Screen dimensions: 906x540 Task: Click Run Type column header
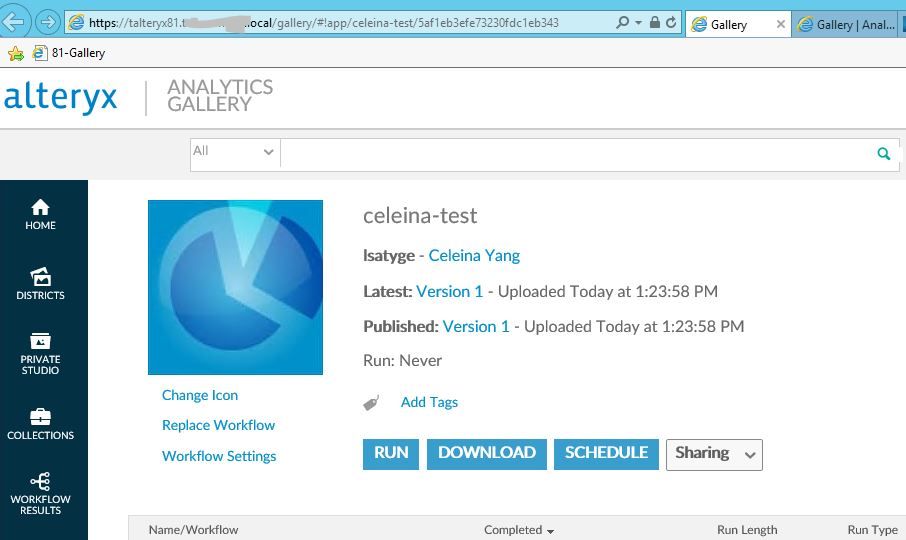point(872,530)
